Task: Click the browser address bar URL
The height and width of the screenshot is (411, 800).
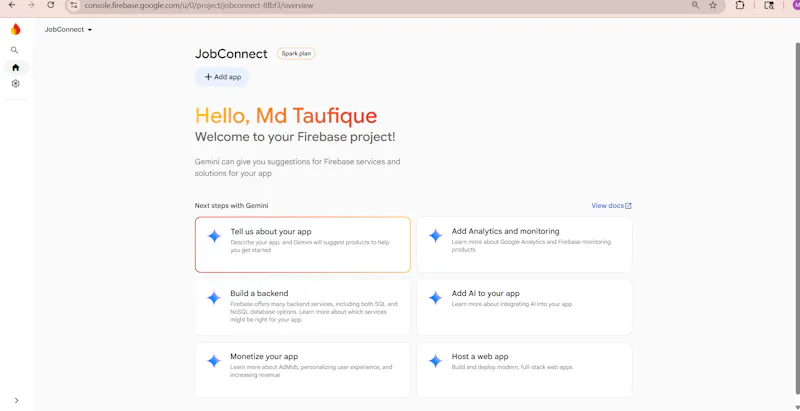Action: [199, 6]
